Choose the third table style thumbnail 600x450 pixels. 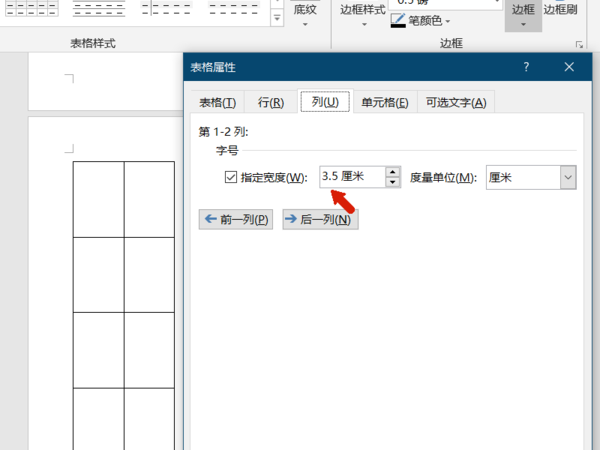(166, 8)
